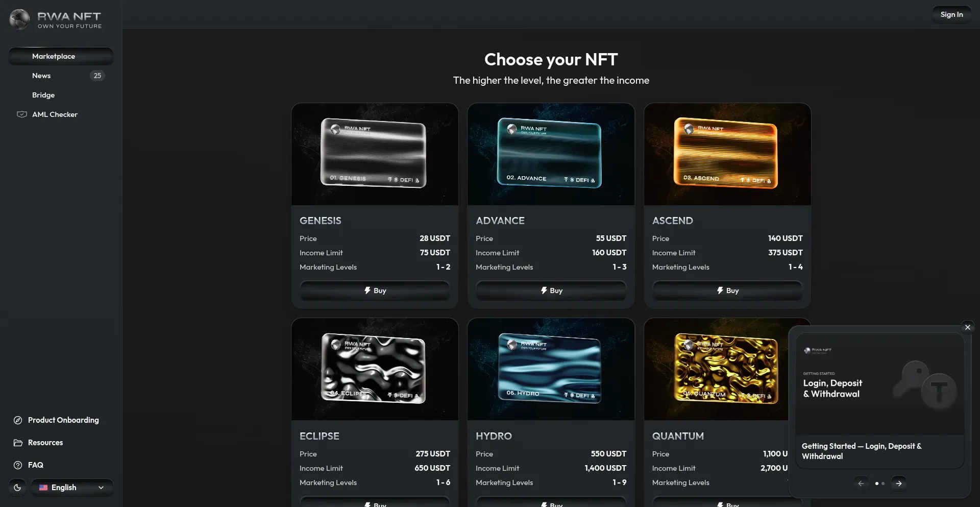Click the ADVANCE card image
This screenshot has height=507, width=980.
click(x=551, y=154)
